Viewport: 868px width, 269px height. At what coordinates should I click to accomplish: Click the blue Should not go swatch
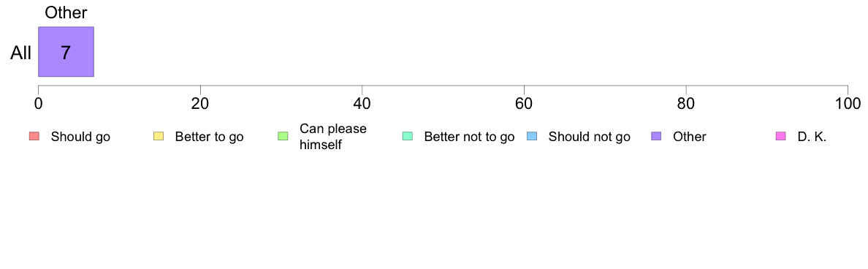pyautogui.click(x=532, y=137)
